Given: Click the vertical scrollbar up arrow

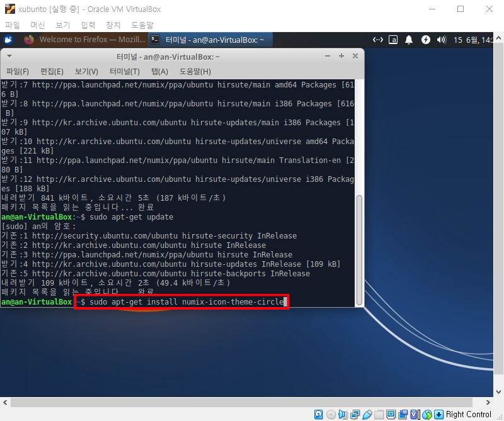Looking at the screenshot, I should click(x=498, y=38).
